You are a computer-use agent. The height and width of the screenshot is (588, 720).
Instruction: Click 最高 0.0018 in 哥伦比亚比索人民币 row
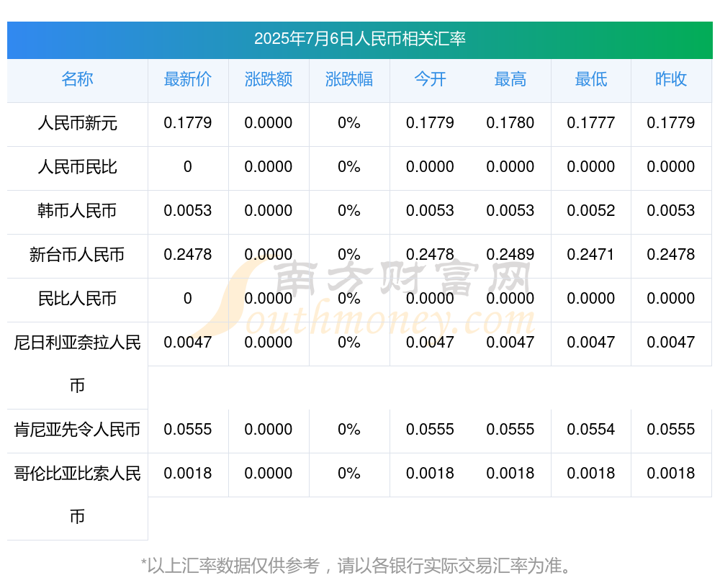510,474
